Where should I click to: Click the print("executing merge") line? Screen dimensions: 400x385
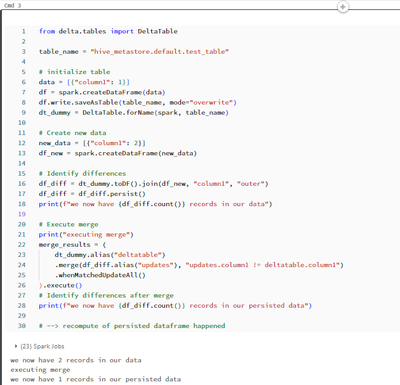click(86, 235)
